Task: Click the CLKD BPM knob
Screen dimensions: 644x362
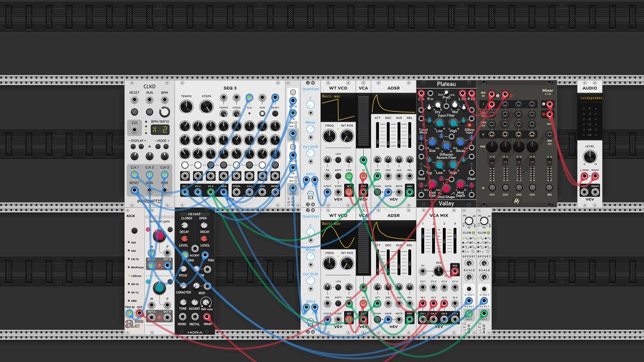Action: 165,112
